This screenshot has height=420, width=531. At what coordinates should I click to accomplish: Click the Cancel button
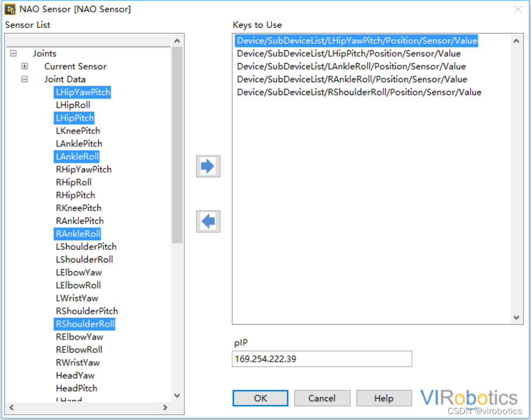(322, 398)
